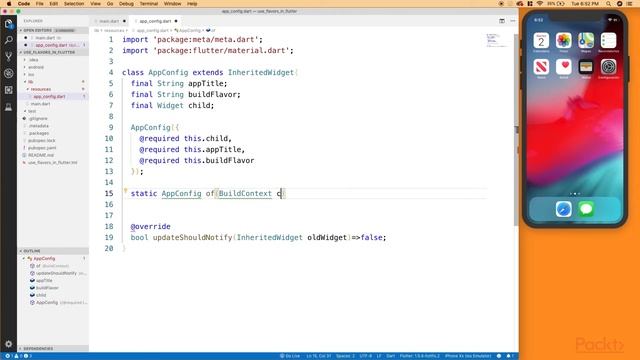
Task: Open the Debug menu
Action: click(x=126, y=4)
